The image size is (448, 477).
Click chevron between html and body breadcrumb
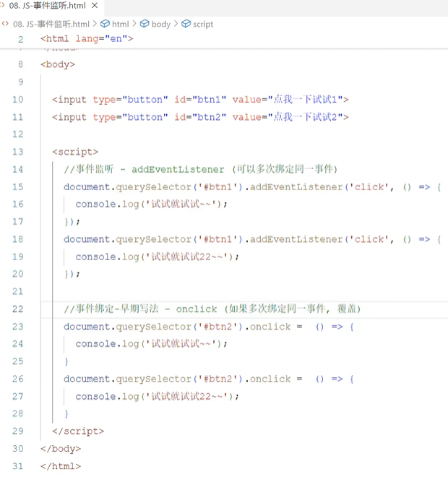click(x=134, y=24)
